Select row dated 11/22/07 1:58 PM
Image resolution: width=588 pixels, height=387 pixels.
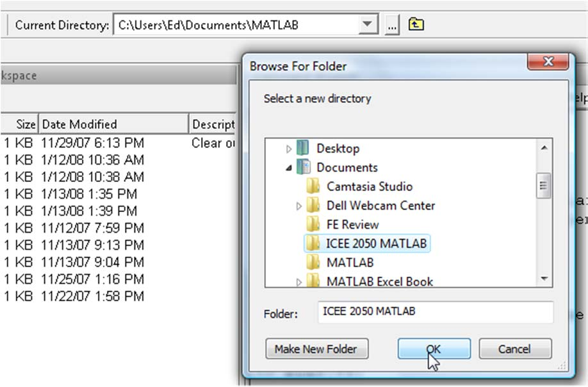coord(118,296)
